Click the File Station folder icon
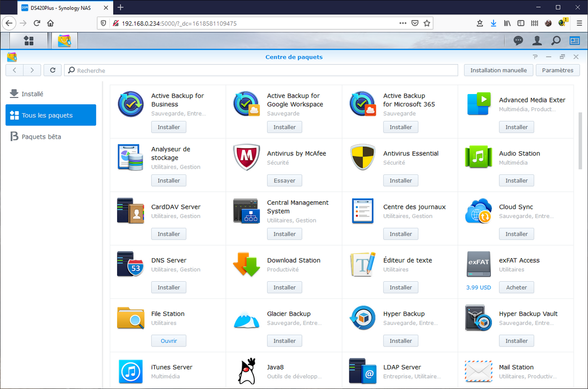This screenshot has width=588, height=389. pos(130,317)
